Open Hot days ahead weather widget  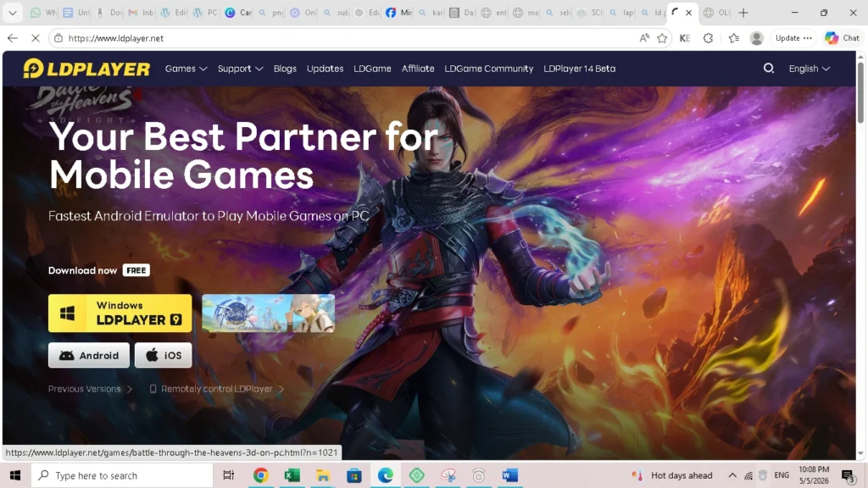672,475
